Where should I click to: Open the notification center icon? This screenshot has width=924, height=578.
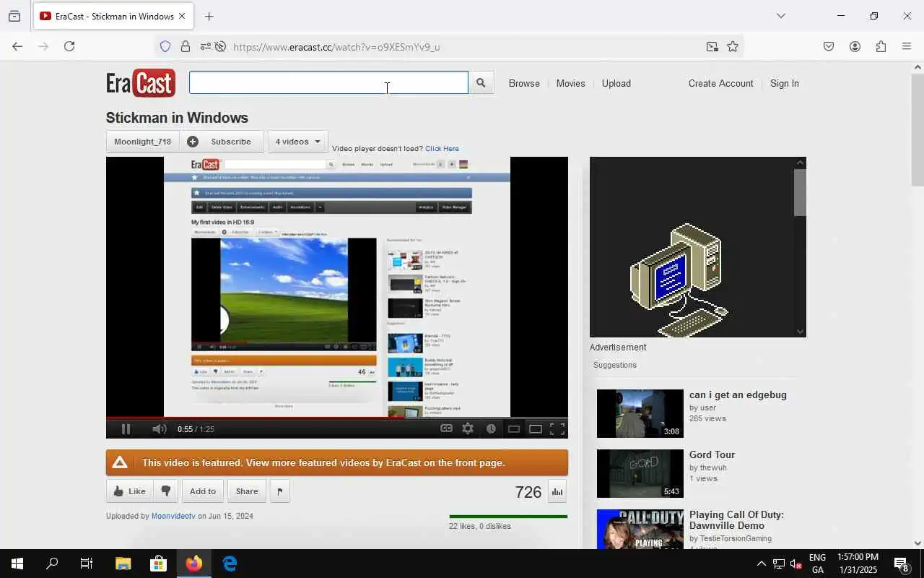(x=902, y=564)
